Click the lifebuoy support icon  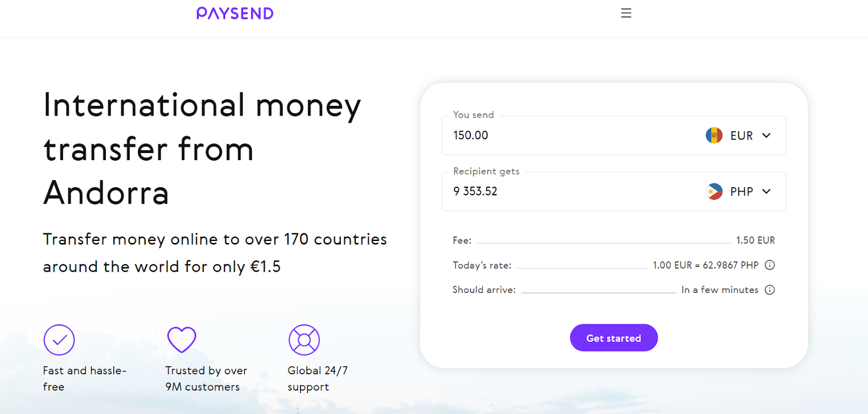click(304, 340)
